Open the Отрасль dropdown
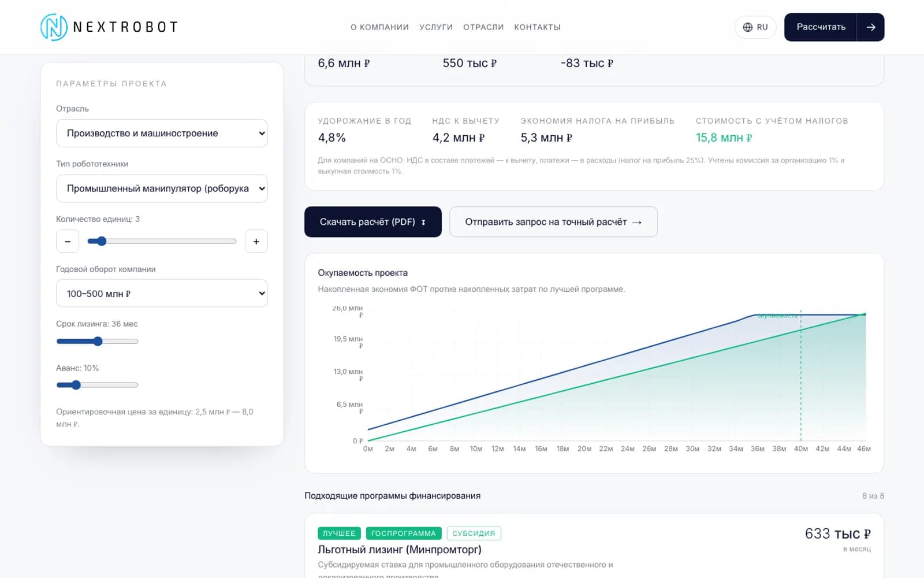 [x=162, y=133]
